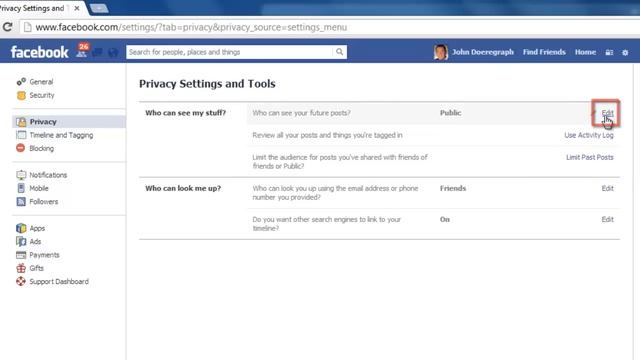Select Privacy in the sidebar
Screen dimensions: 640x360
click(43, 122)
